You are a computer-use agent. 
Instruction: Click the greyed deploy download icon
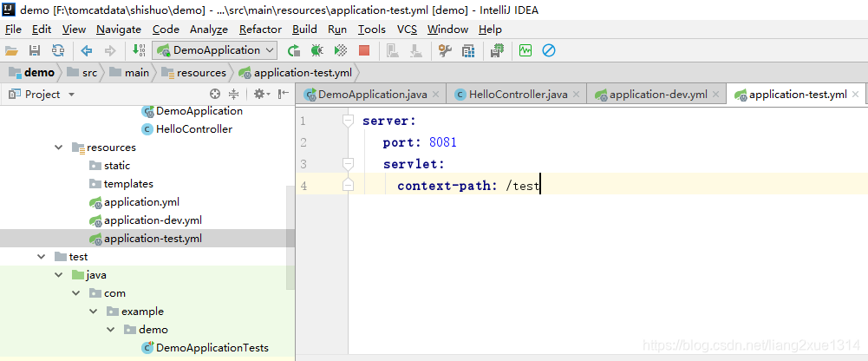415,51
